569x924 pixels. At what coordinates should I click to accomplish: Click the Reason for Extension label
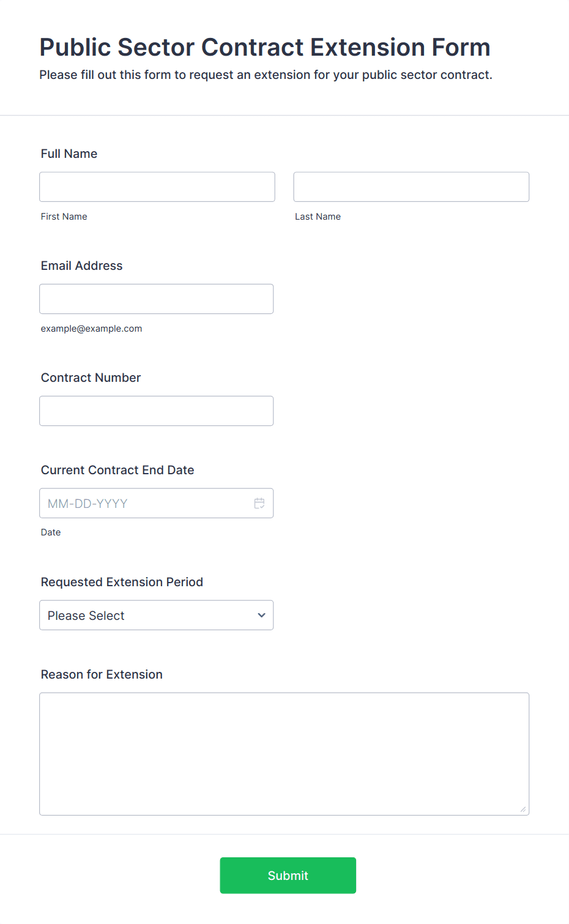(x=102, y=674)
